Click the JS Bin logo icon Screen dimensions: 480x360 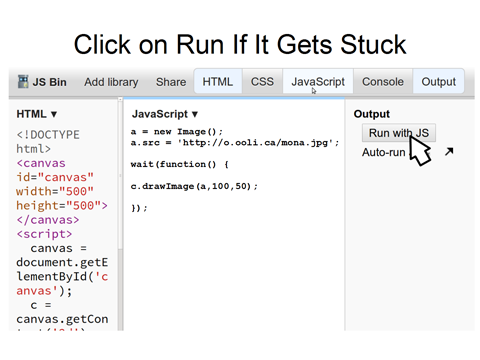tap(23, 82)
